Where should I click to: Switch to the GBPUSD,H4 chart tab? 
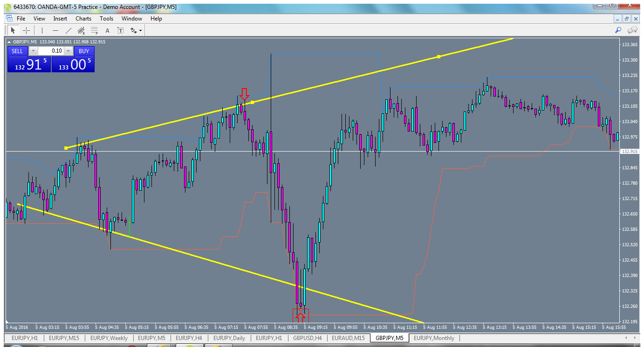click(307, 338)
